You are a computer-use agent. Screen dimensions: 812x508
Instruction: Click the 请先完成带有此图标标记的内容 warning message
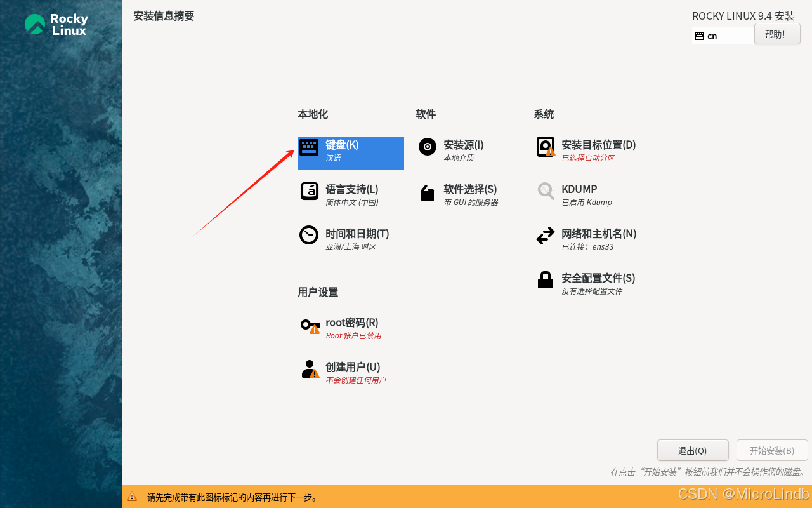pos(232,497)
